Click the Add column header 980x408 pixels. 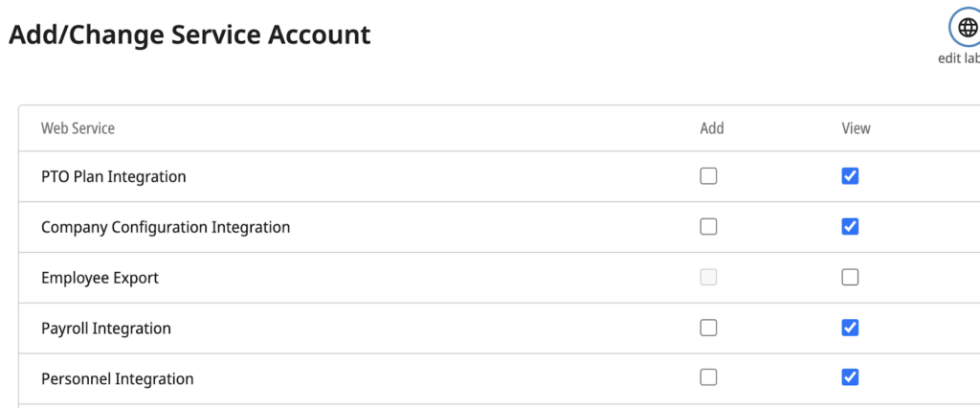712,128
